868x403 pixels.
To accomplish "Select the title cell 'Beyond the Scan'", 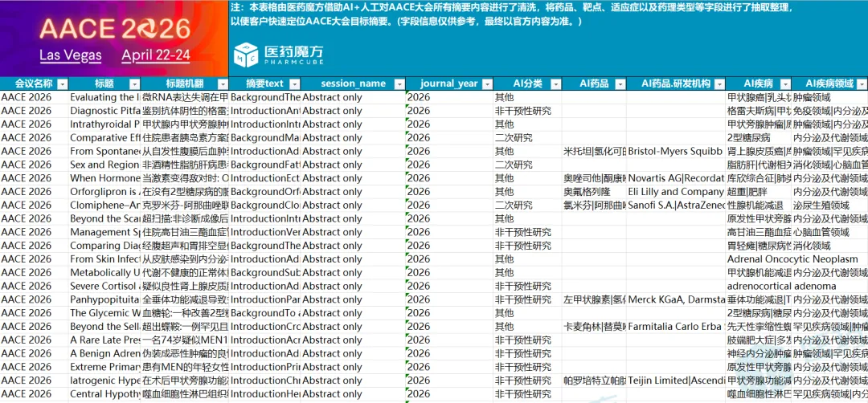I will pos(105,218).
